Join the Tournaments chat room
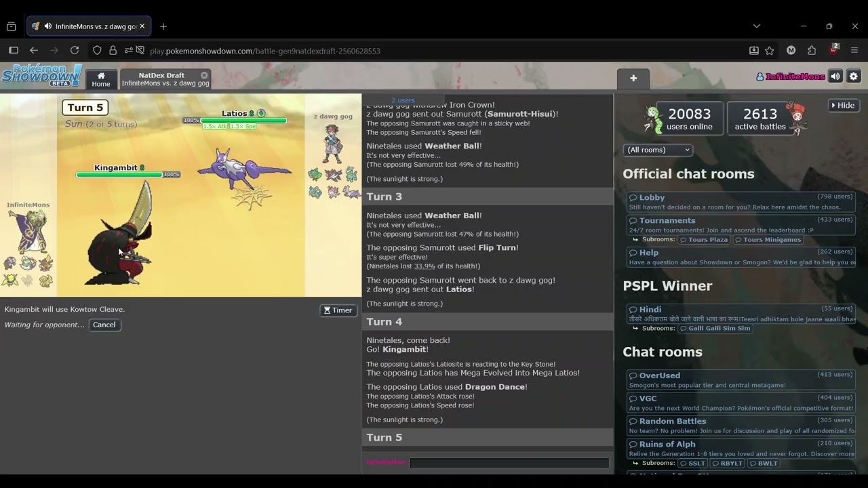Image resolution: width=868 pixels, height=488 pixels. tap(741, 225)
